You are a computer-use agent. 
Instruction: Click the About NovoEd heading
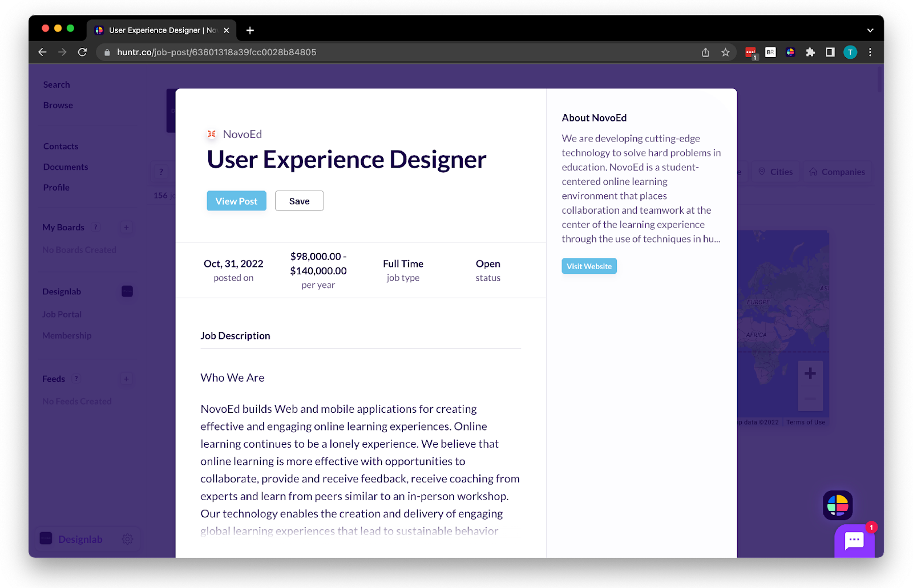594,117
